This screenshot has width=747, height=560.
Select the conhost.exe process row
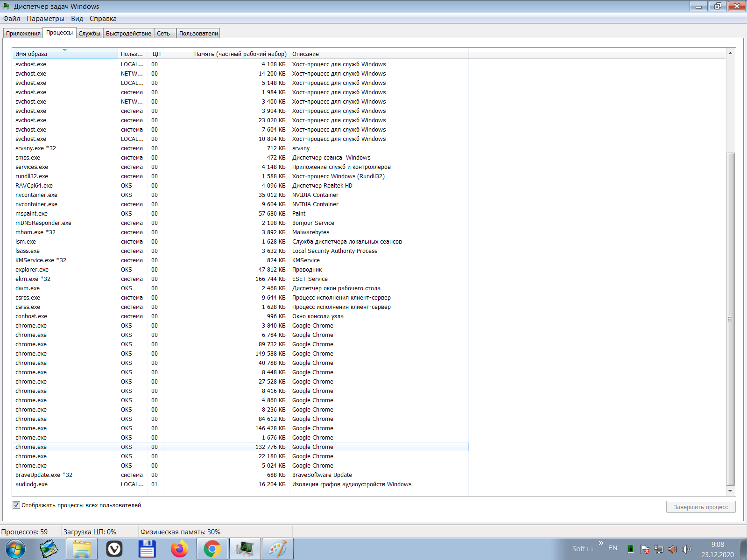coord(240,316)
